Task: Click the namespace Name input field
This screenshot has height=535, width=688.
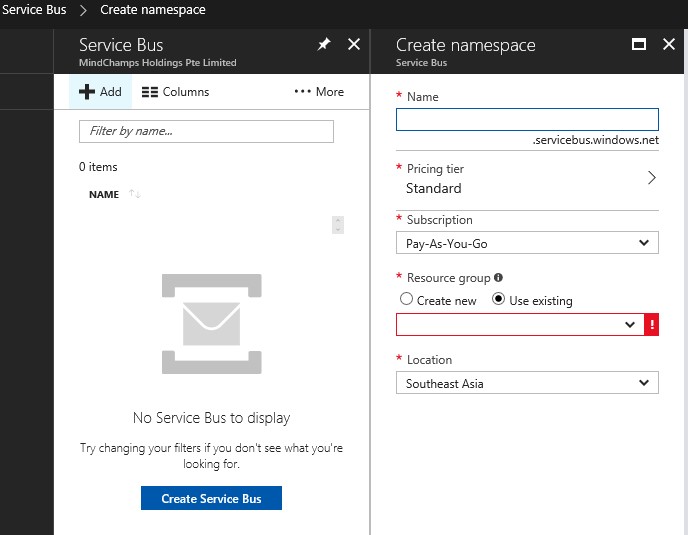Action: click(527, 119)
